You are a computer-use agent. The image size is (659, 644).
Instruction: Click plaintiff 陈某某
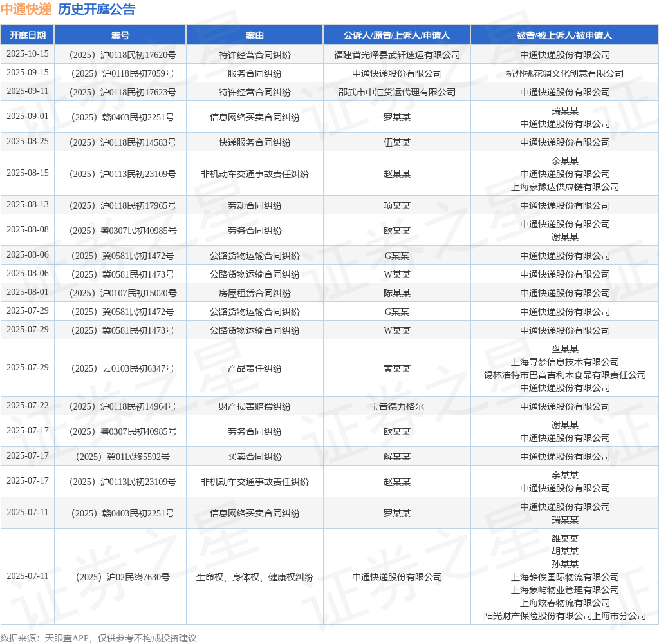point(396,293)
